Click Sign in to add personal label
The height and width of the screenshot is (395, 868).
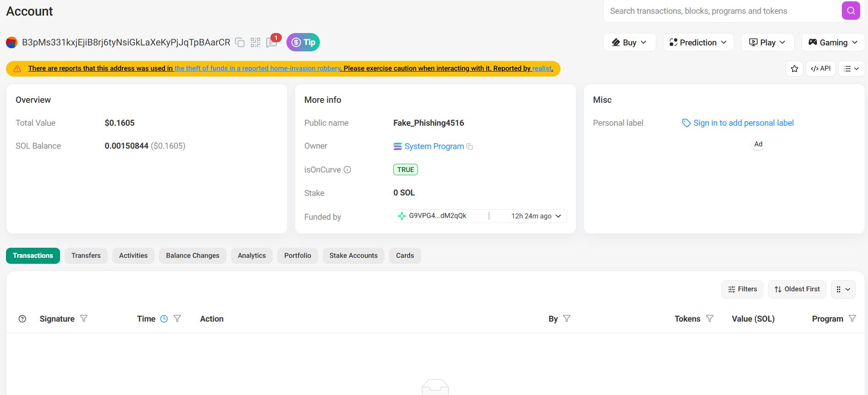coord(738,123)
